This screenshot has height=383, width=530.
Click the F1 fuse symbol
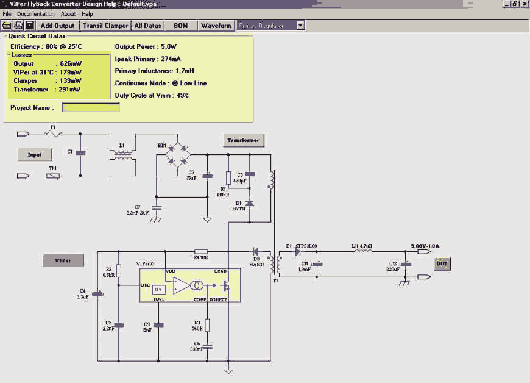click(53, 134)
